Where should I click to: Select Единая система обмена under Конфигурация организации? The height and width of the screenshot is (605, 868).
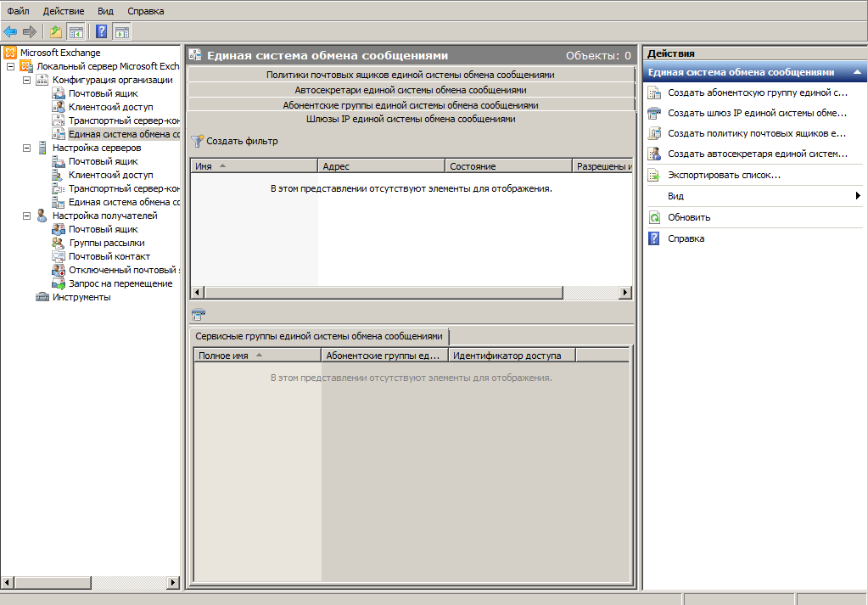point(124,134)
